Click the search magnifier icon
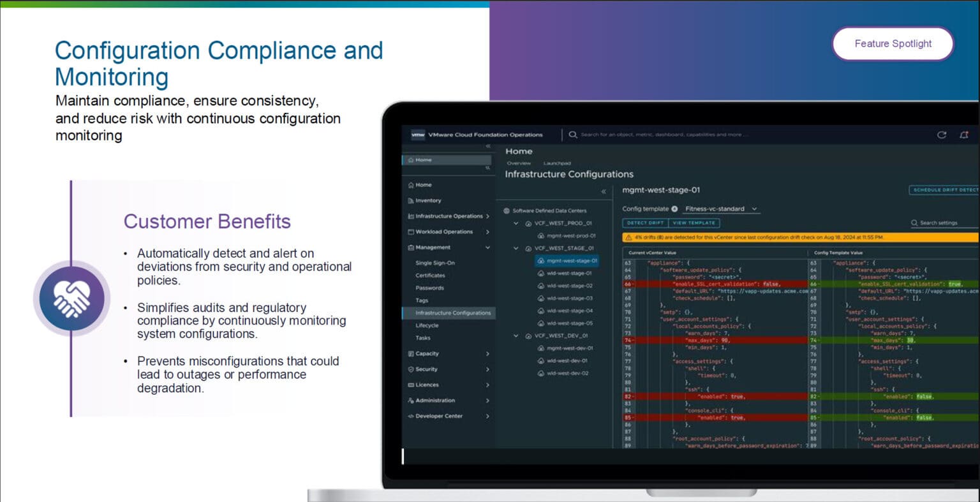Screen dimensions: 980x502 coord(574,134)
